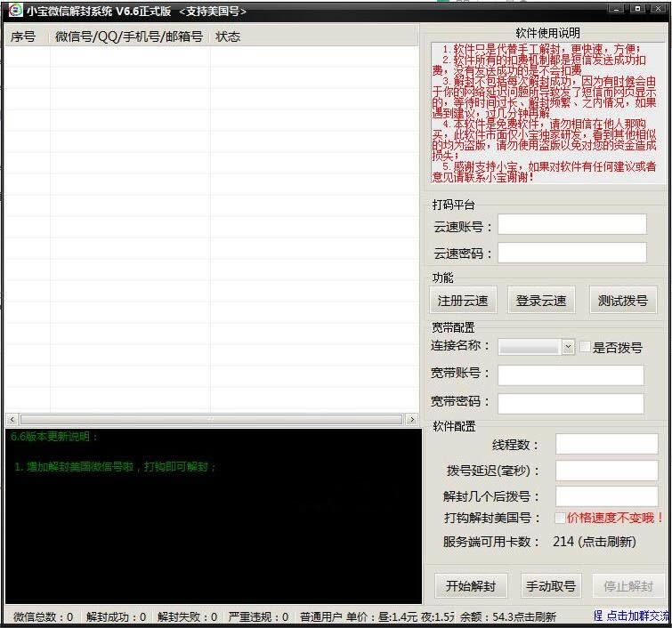Screen dimensions: 672x628
Task: Click the 手动取号 button
Action: (x=550, y=586)
